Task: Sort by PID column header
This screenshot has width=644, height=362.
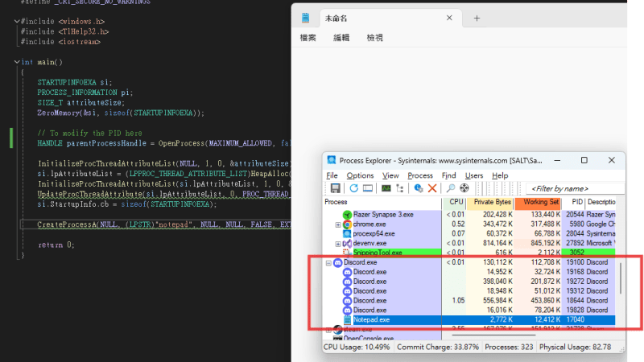Action: coord(574,203)
